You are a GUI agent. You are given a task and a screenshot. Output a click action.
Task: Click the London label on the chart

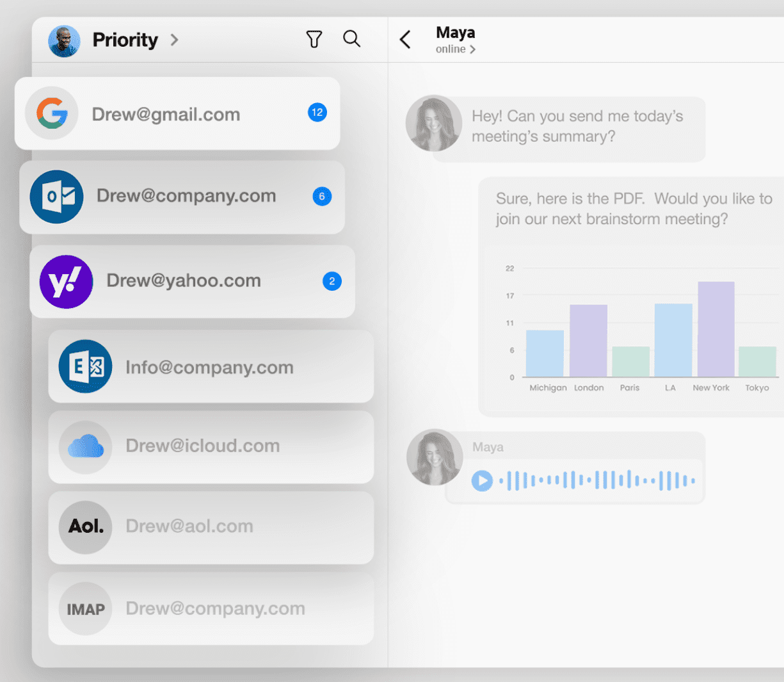pyautogui.click(x=589, y=388)
